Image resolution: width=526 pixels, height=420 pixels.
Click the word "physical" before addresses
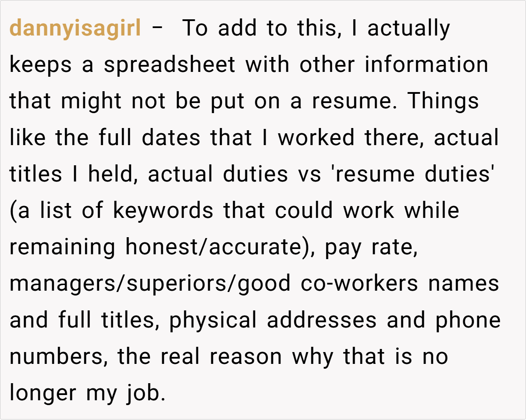(x=213, y=320)
